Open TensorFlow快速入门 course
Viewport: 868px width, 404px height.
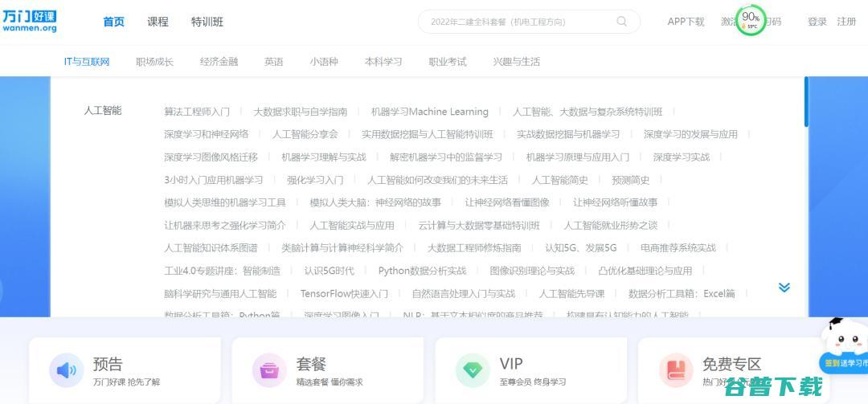pyautogui.click(x=344, y=293)
